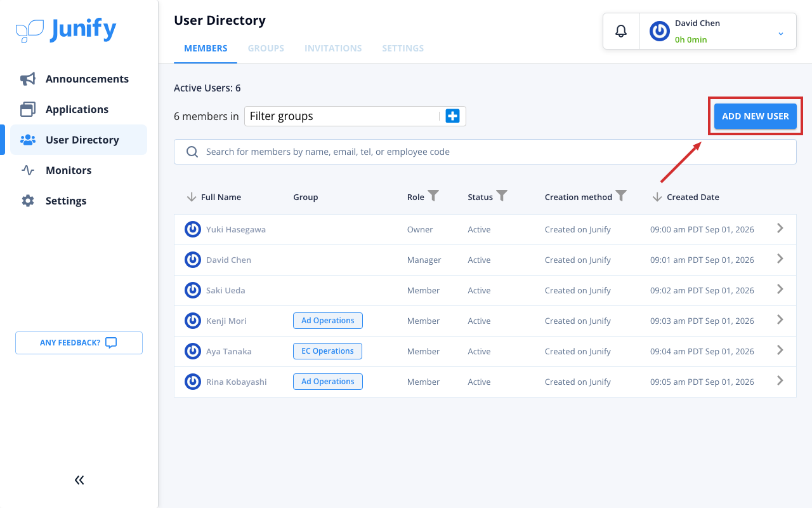The height and width of the screenshot is (508, 812).
Task: Click the Monitors pulse icon
Action: 28,170
